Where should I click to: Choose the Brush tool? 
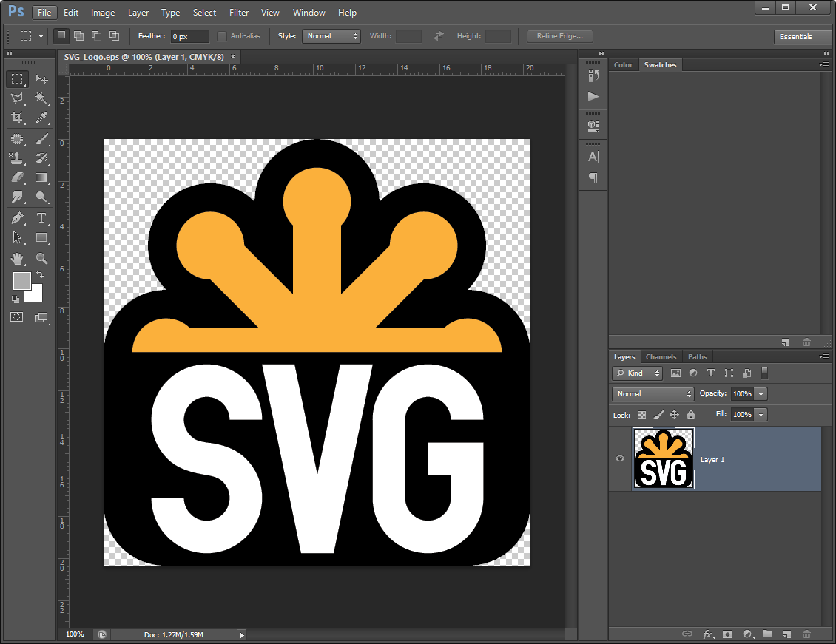[x=41, y=139]
